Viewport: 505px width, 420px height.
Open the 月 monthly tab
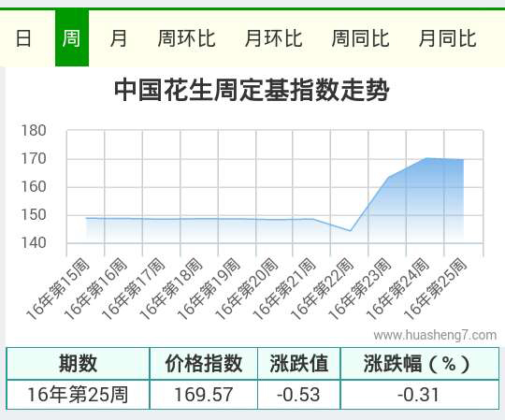point(118,38)
